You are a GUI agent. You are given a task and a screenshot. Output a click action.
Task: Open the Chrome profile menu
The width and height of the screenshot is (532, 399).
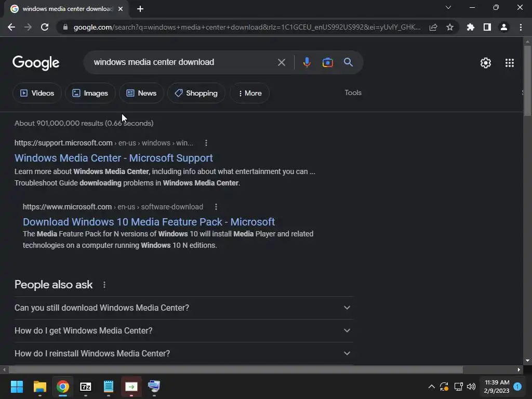click(x=504, y=27)
